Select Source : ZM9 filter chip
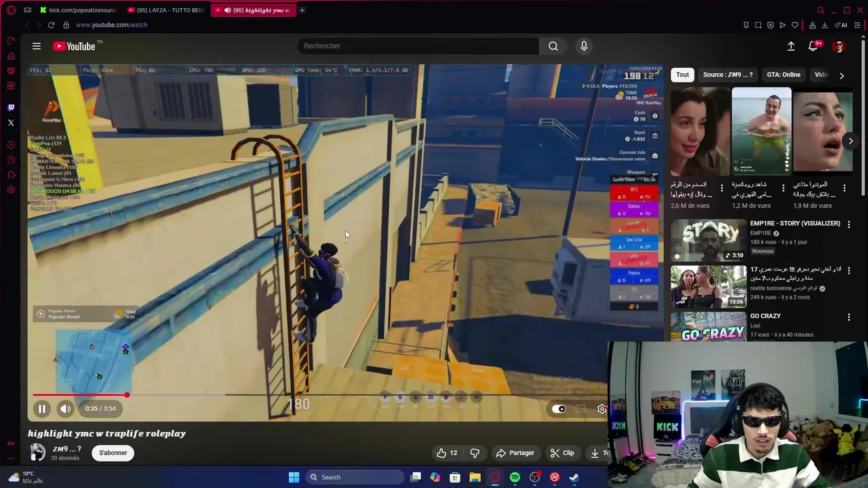This screenshot has width=868, height=488. click(728, 75)
